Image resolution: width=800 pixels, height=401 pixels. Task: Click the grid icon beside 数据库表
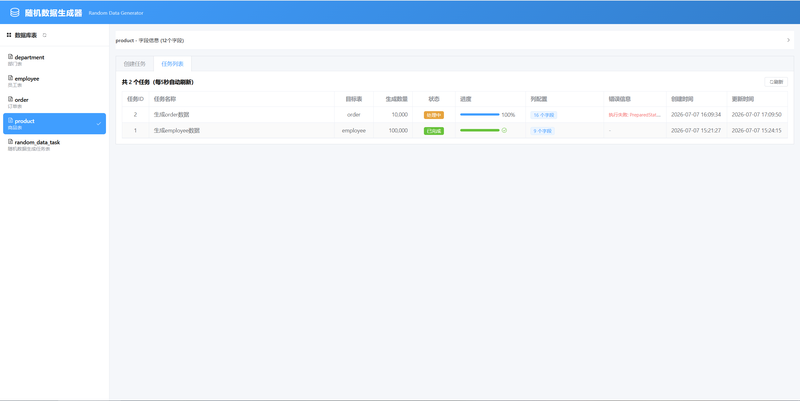[x=9, y=35]
